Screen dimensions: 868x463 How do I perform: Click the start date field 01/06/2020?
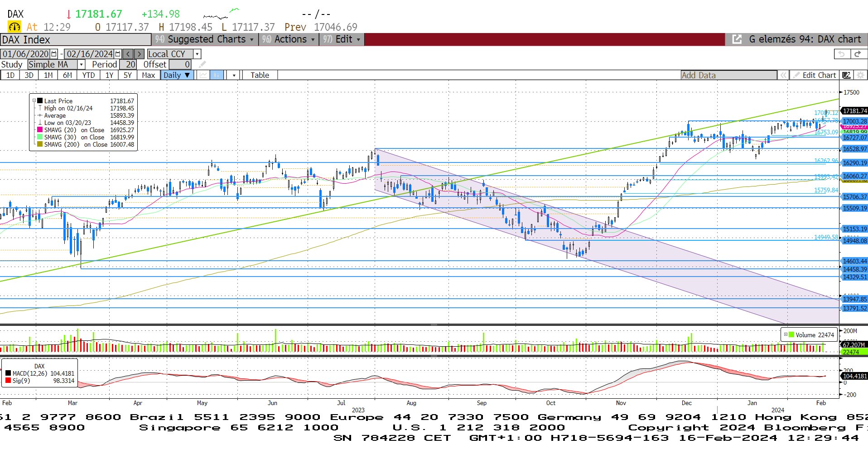(x=26, y=54)
